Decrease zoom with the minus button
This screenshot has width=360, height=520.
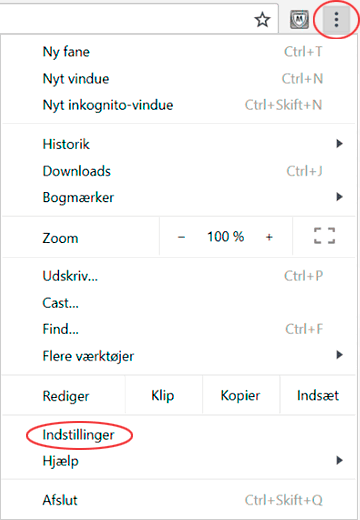181,237
